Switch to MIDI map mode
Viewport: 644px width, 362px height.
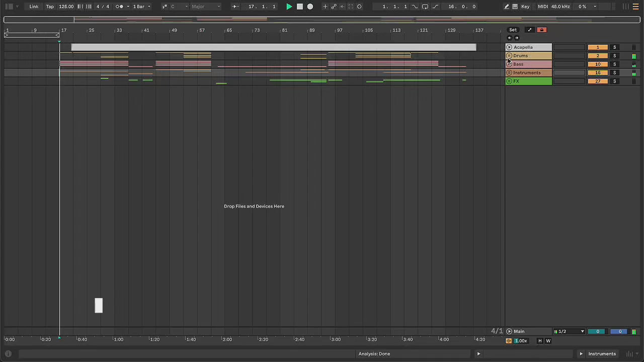click(542, 7)
